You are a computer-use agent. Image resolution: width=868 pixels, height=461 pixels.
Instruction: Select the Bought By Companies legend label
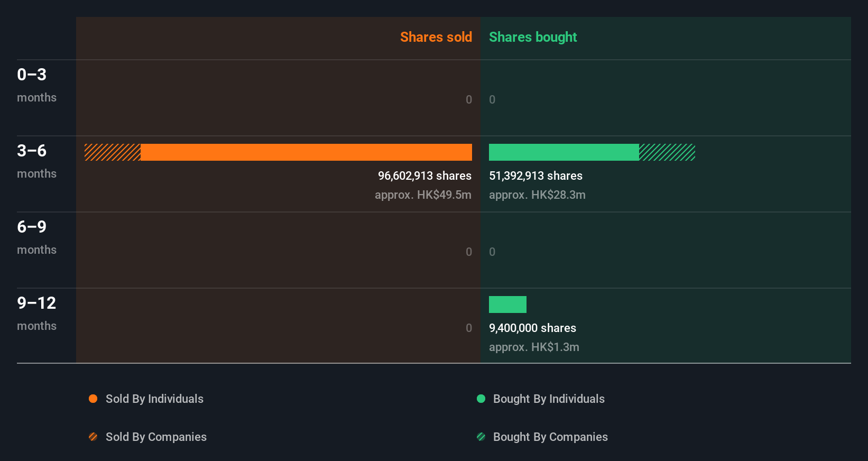550,437
